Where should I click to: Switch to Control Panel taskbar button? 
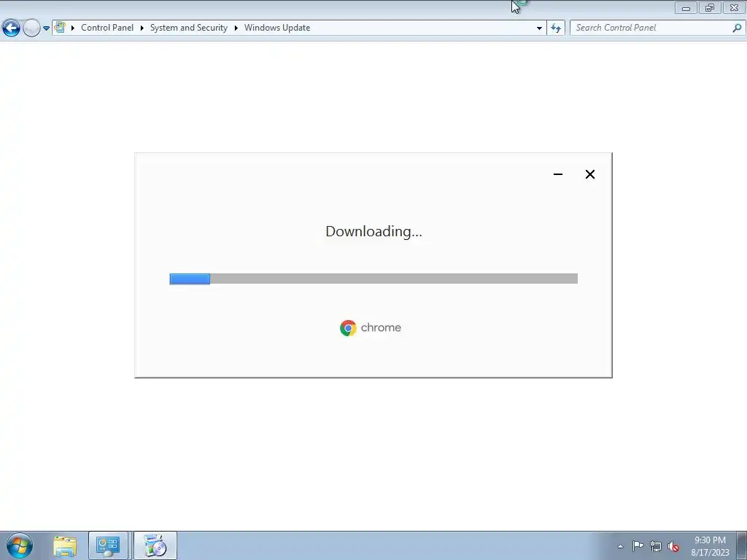coord(108,545)
